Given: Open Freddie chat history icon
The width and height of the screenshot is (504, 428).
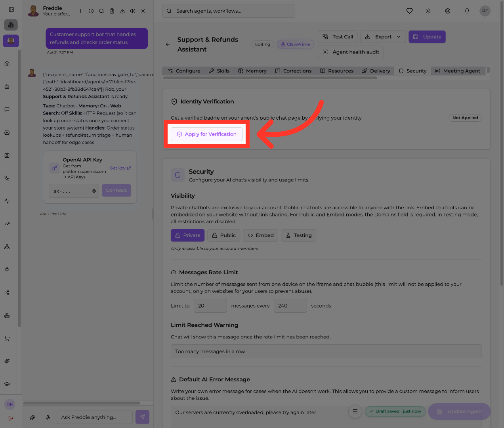Looking at the screenshot, I should pos(91,11).
